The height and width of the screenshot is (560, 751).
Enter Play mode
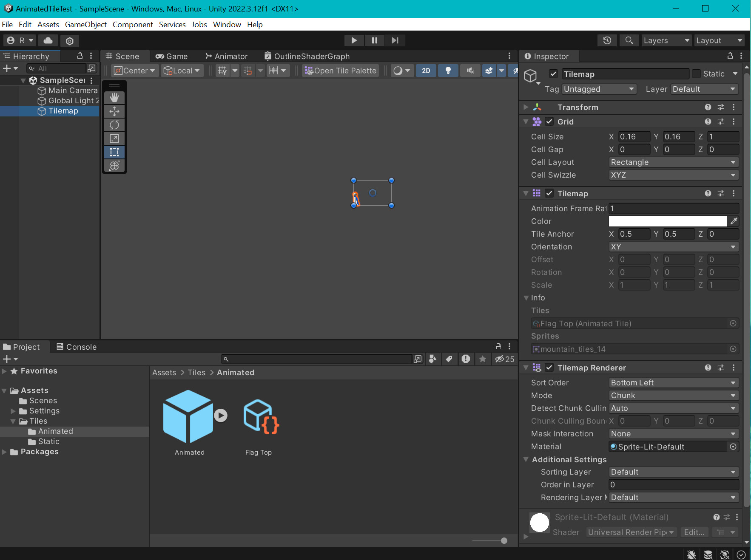[354, 40]
